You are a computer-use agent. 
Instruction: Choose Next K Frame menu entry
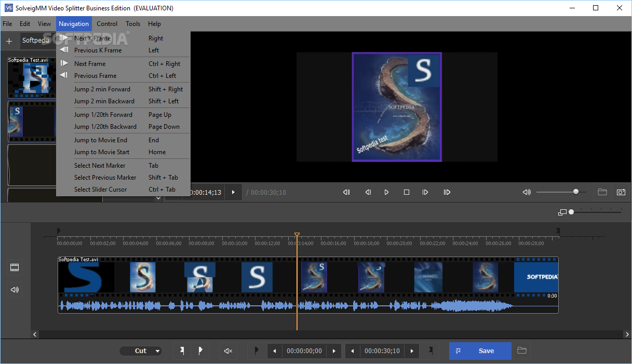tap(124, 38)
